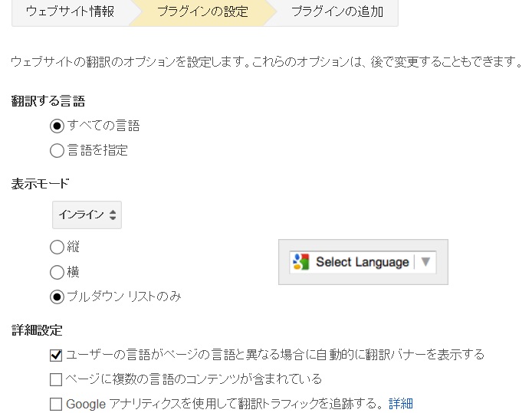
Task: Click the 表示モード section heading
Action: (40, 184)
